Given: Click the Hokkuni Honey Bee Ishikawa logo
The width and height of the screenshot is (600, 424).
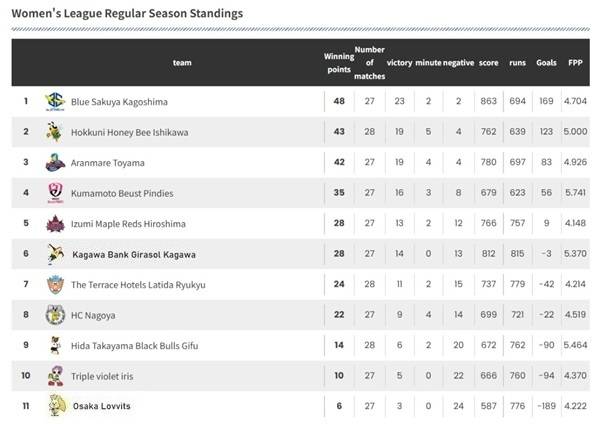Looking at the screenshot, I should 54,132.
